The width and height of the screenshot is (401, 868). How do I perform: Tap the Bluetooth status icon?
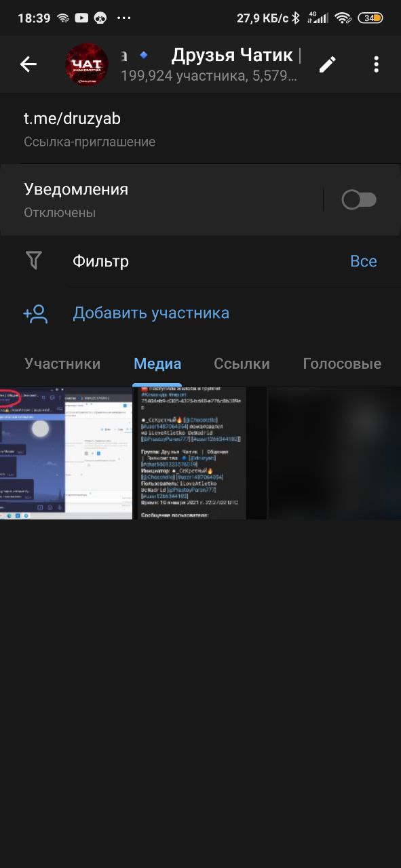(295, 18)
